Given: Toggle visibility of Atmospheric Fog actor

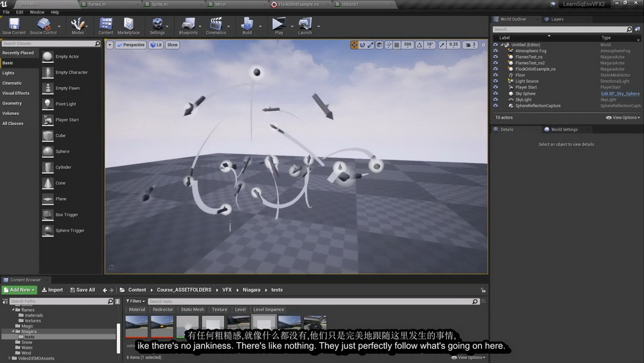Looking at the screenshot, I should 495,51.
